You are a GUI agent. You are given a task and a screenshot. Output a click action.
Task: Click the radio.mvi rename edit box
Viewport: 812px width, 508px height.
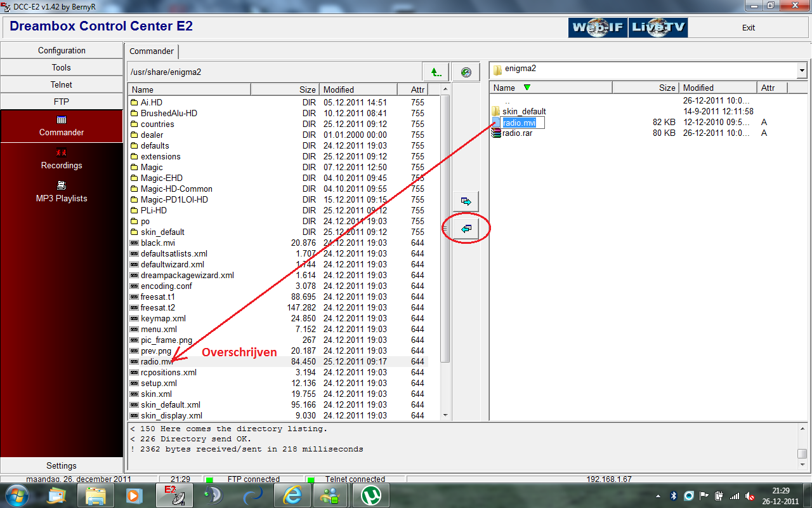coord(523,123)
